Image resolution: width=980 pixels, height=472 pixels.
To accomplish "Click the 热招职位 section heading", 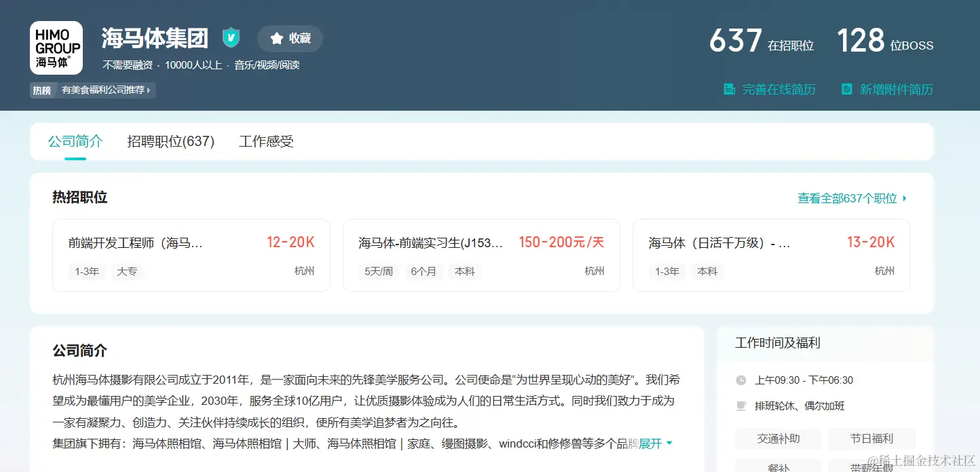I will click(80, 198).
